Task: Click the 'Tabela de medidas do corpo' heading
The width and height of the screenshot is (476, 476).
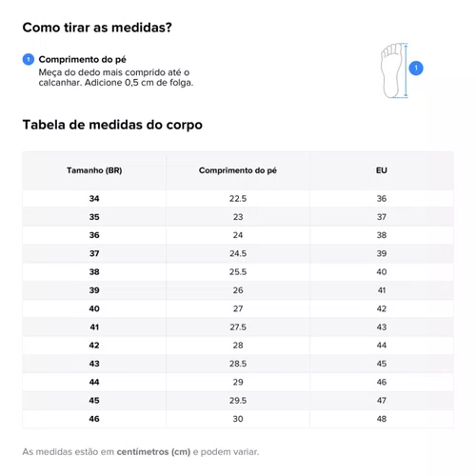Action: (112, 125)
